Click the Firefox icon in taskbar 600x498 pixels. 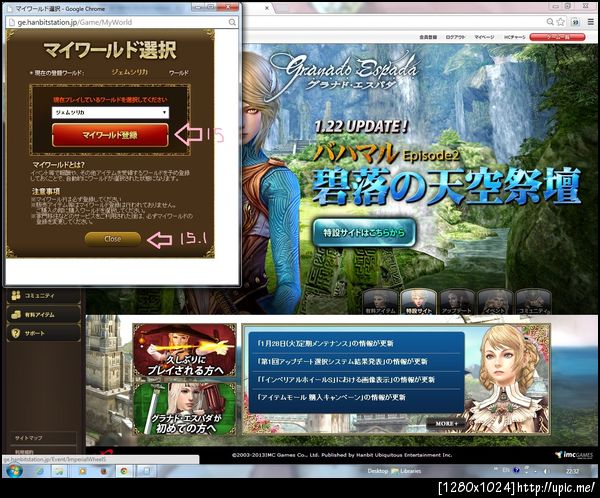coord(103,471)
